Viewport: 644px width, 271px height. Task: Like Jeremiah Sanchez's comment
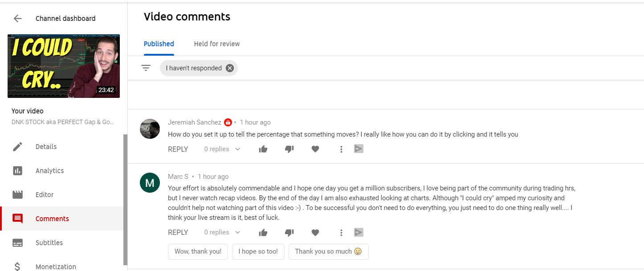[263, 149]
